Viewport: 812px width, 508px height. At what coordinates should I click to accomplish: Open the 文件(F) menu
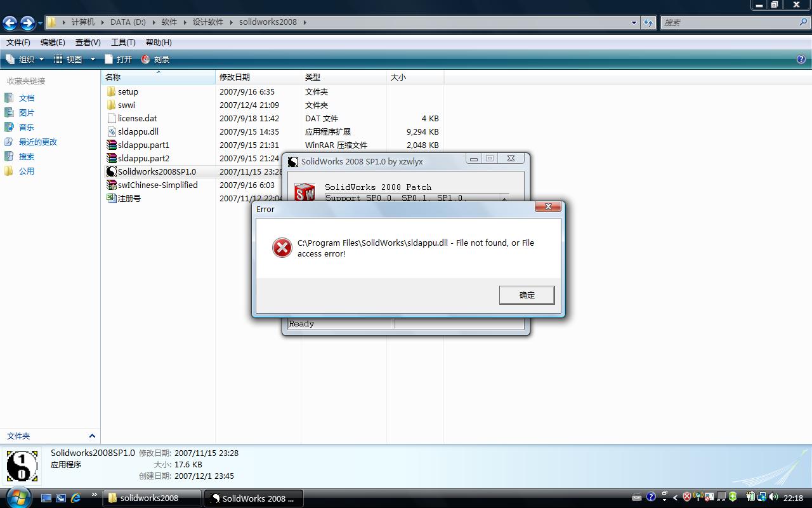[x=18, y=43]
